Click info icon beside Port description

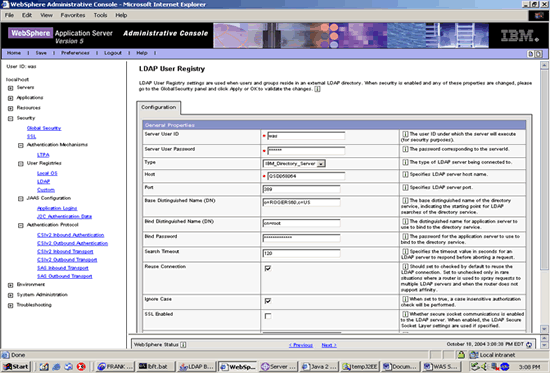coord(405,187)
